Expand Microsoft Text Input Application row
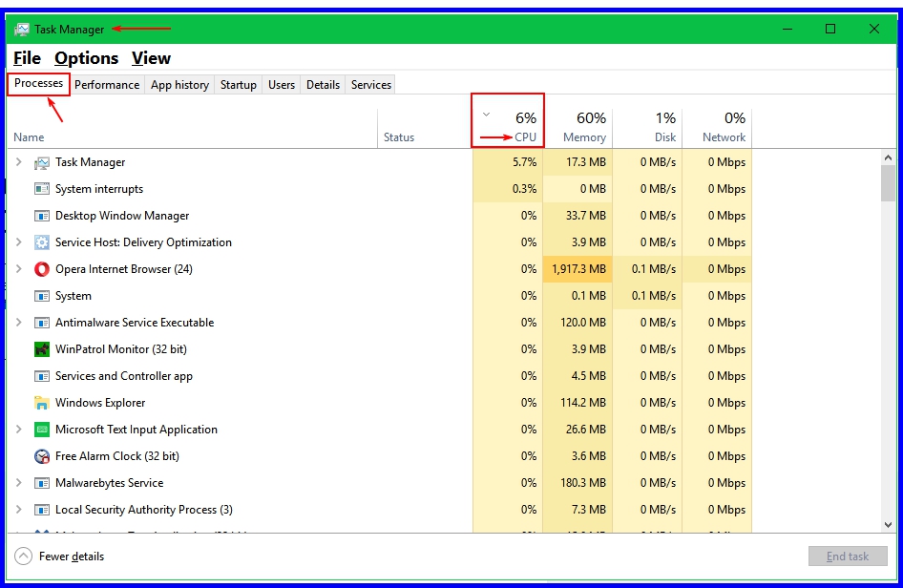Viewport: 903px width, 588px height. tap(18, 430)
